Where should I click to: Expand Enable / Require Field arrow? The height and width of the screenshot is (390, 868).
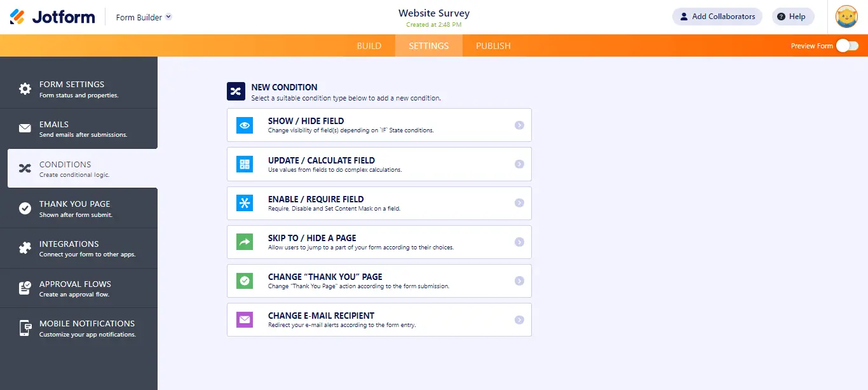[x=519, y=203]
